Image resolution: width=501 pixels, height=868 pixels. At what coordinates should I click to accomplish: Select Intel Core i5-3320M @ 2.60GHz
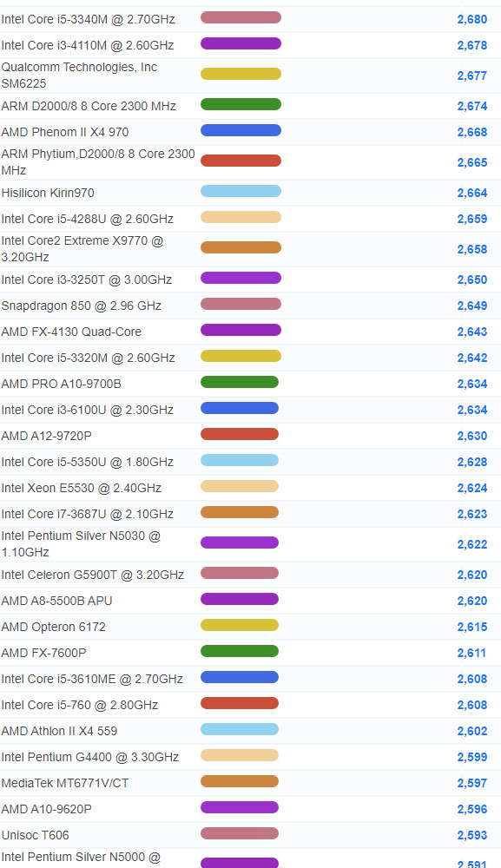(x=88, y=358)
